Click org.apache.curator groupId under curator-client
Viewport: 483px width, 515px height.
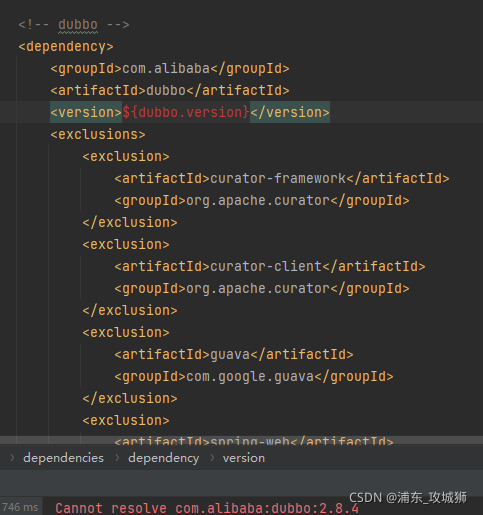262,289
